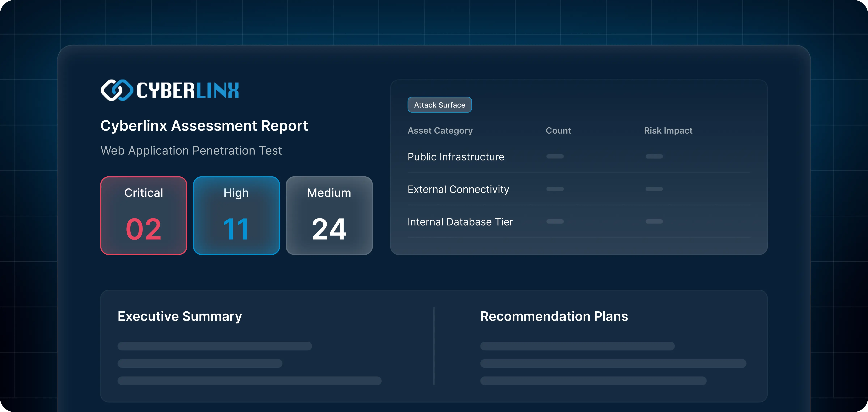
Task: Click the Cyberlinx chain-link logo icon
Action: [x=117, y=90]
